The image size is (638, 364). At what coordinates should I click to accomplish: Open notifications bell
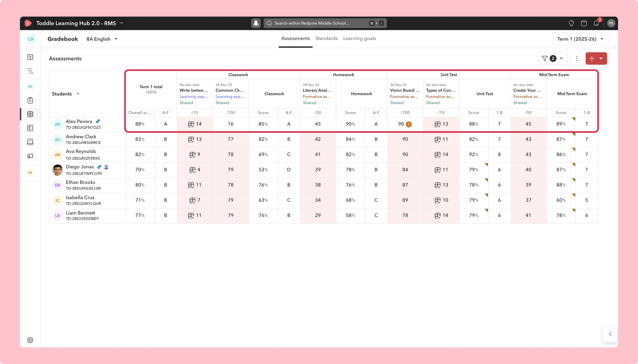596,23
